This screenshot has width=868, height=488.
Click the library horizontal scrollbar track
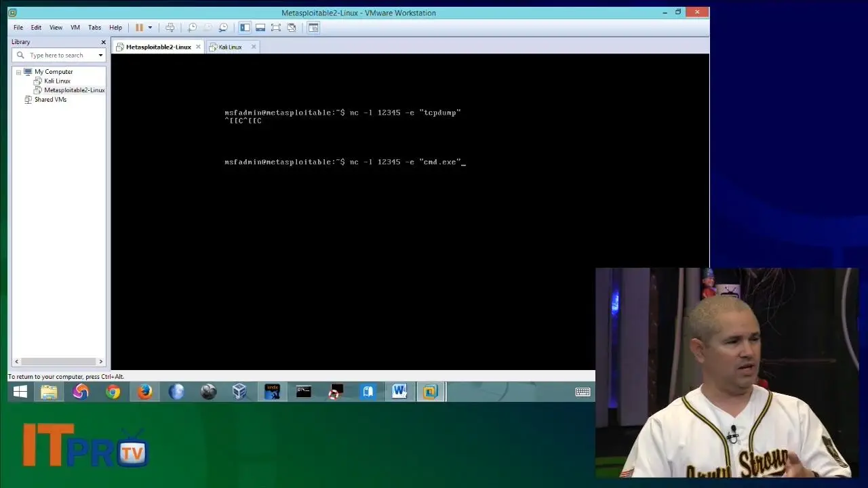(59, 362)
